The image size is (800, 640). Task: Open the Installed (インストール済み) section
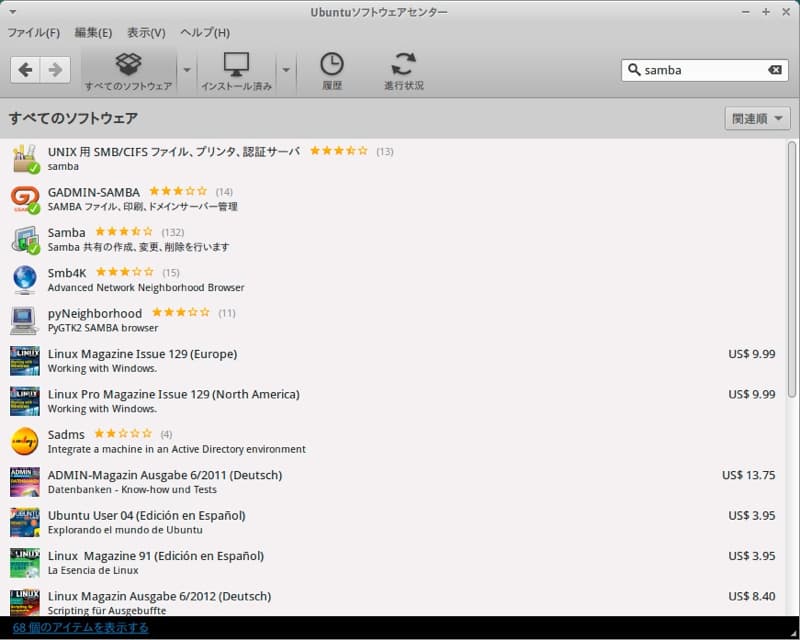(236, 71)
